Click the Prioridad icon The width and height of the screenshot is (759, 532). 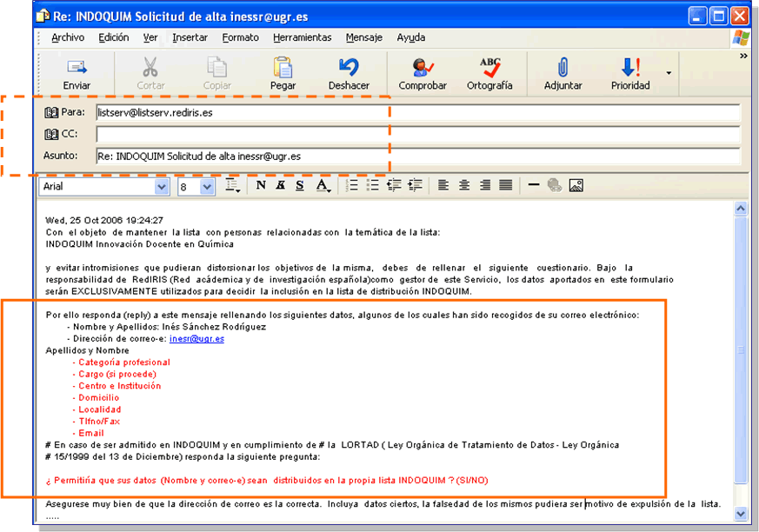[629, 73]
